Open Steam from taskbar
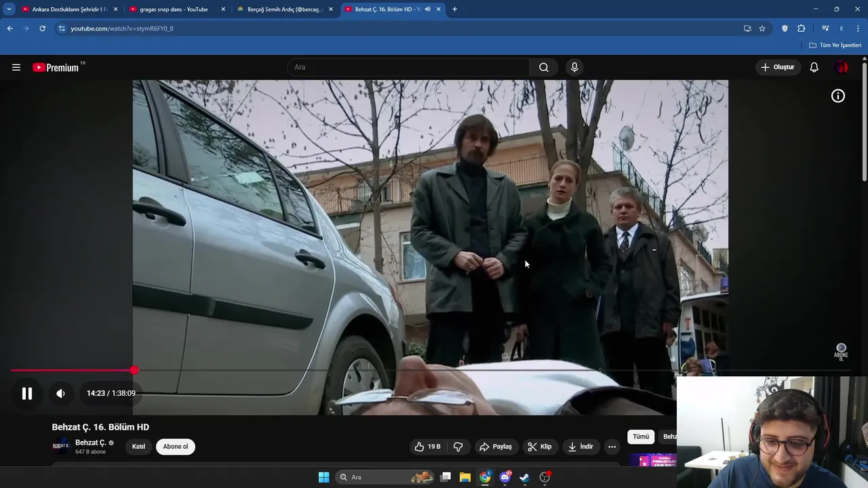The width and height of the screenshot is (868, 488). (x=524, y=477)
